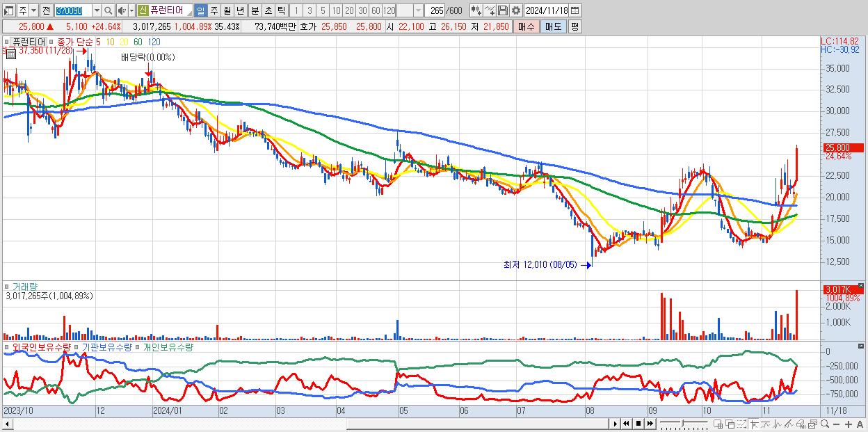Click the add candle indicator icon
868x432 pixels.
(476, 10)
